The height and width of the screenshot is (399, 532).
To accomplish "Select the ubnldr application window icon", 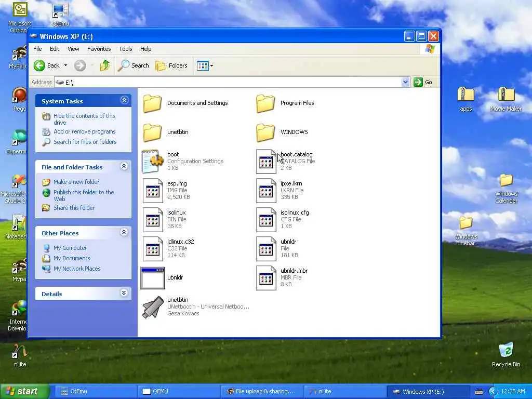I will 153,278.
